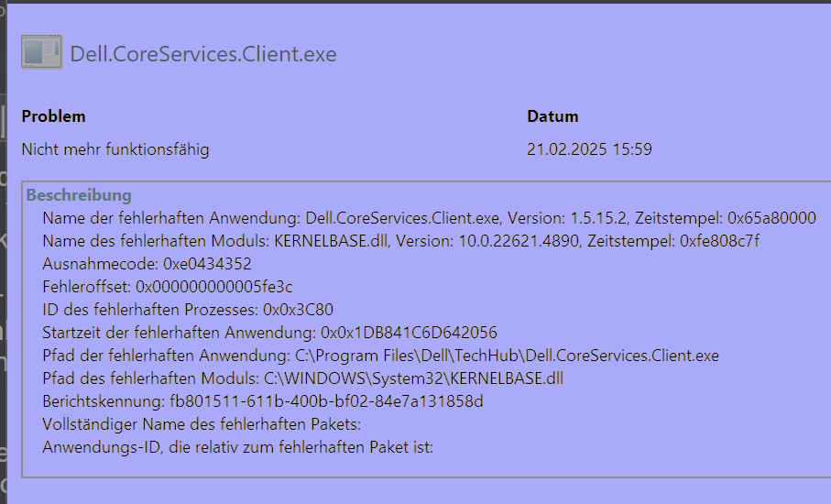This screenshot has width=831, height=504.
Task: Click the Ausnahmecode 0xe0434352 line
Action: (x=148, y=264)
